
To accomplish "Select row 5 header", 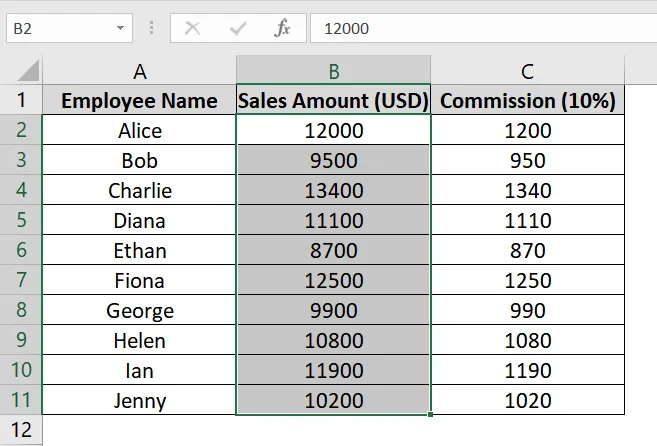I will (x=21, y=220).
